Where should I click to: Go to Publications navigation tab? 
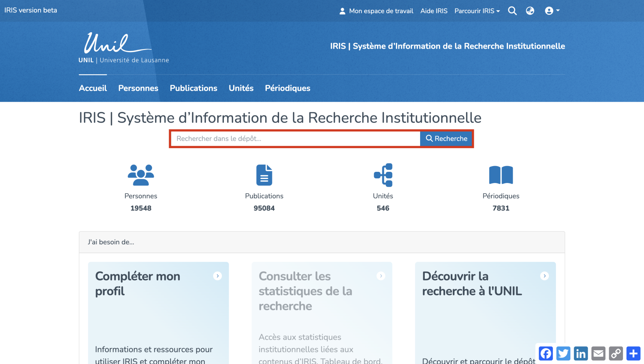[193, 88]
